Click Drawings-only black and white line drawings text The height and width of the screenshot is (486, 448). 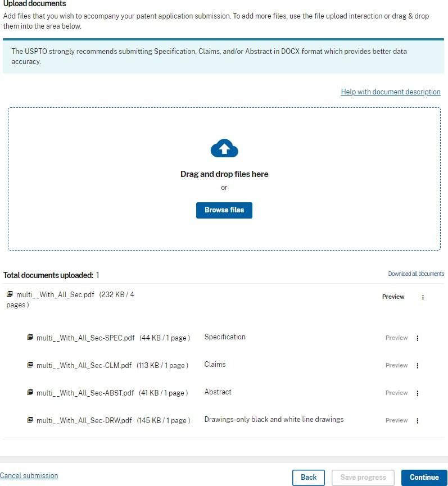274,419
